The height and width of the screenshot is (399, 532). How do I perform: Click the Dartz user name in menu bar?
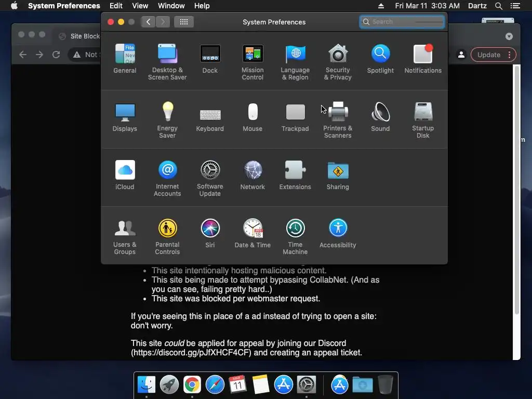[477, 6]
